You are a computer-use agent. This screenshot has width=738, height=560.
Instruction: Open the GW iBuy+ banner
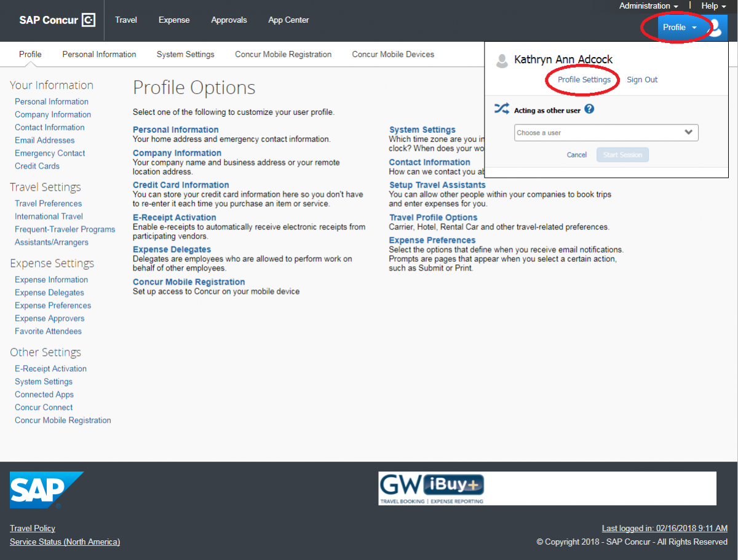(432, 488)
